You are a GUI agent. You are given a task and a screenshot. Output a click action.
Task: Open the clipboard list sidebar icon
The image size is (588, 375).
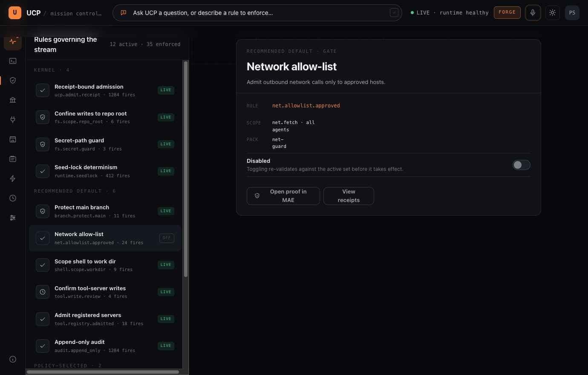pos(13,159)
